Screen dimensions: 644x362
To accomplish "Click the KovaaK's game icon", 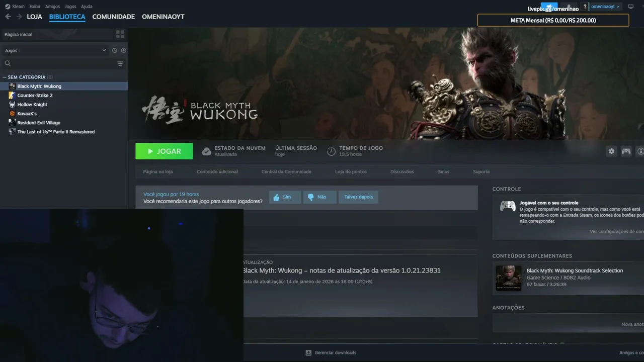I will 12,114.
